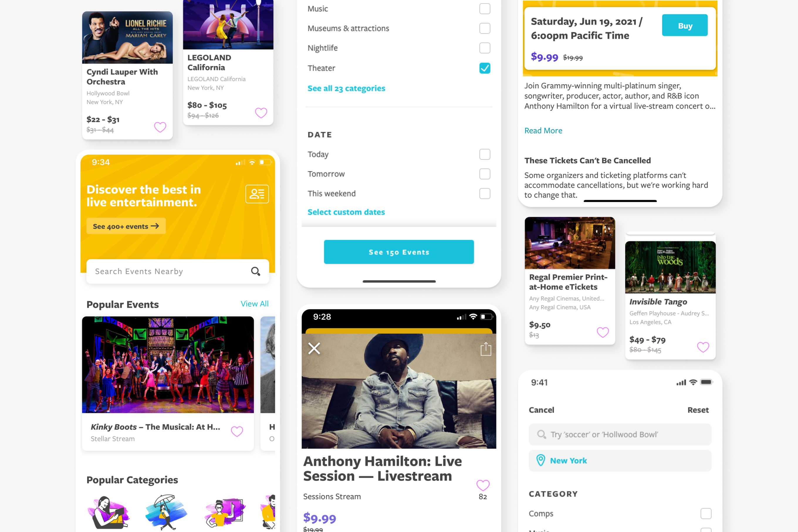Select the New York location field
Image resolution: width=798 pixels, height=532 pixels.
click(x=620, y=460)
